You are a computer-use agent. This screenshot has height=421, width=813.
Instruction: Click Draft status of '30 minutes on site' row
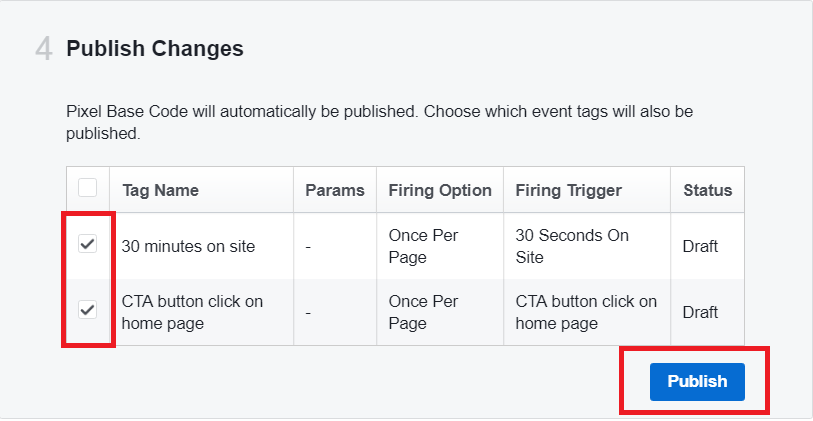pyautogui.click(x=700, y=246)
